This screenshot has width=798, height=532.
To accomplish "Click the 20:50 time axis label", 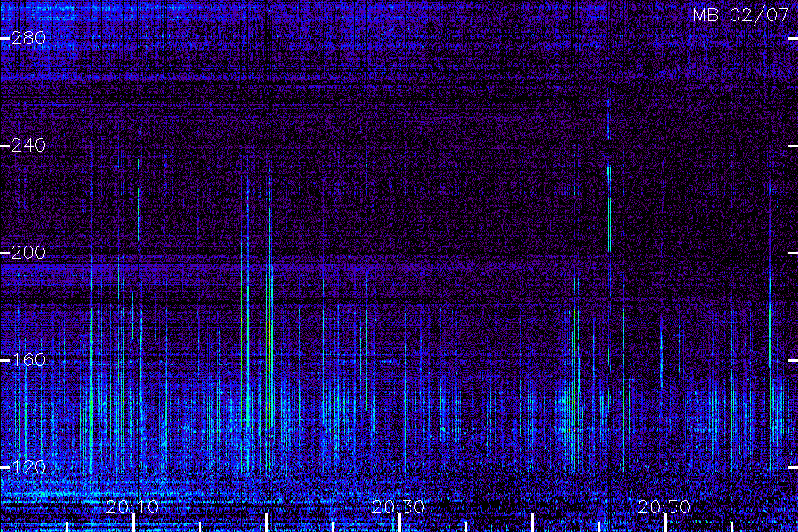I will 664,506.
